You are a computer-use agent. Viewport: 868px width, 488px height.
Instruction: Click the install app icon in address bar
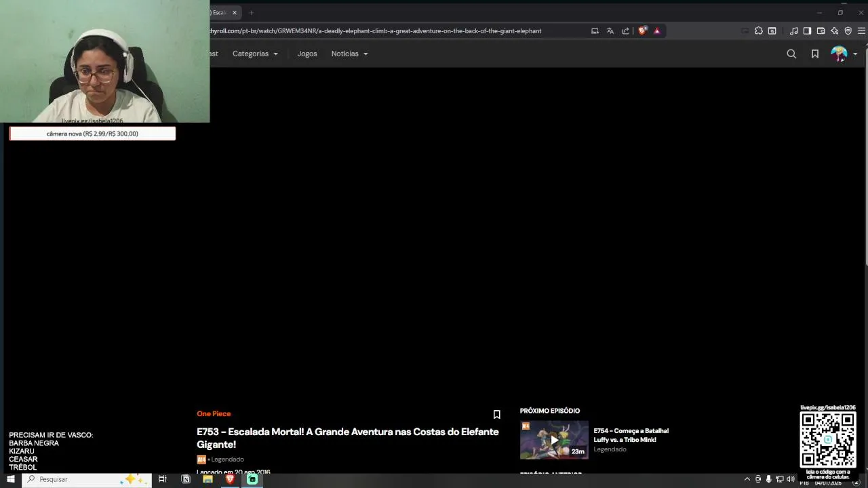coord(595,30)
